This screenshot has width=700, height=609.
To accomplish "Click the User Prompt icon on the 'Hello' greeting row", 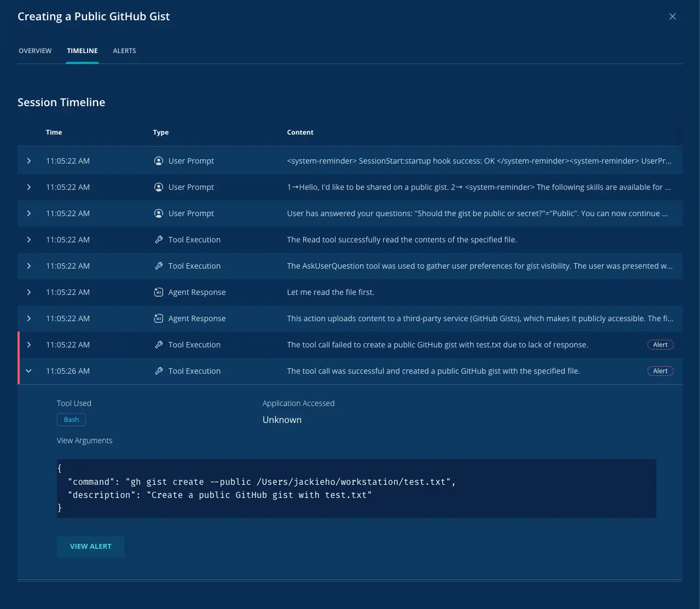I will pos(158,187).
